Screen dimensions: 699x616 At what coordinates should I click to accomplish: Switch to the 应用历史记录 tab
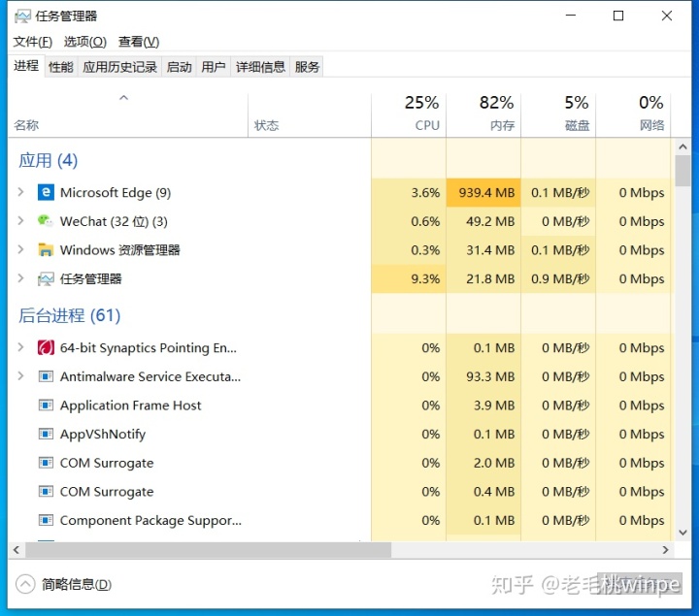point(120,67)
